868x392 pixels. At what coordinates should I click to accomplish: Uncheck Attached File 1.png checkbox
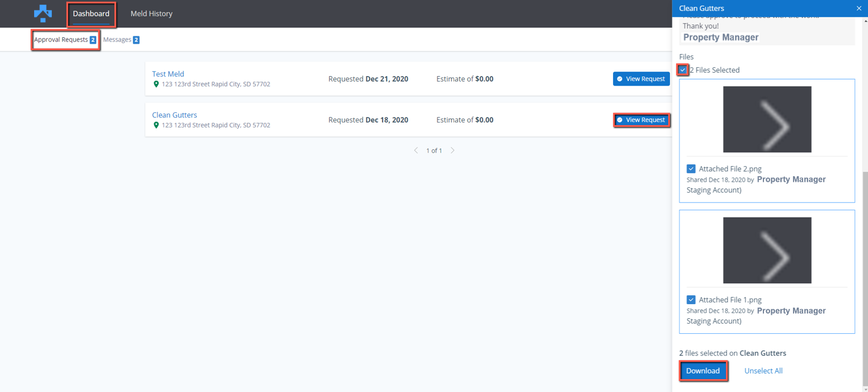point(691,300)
